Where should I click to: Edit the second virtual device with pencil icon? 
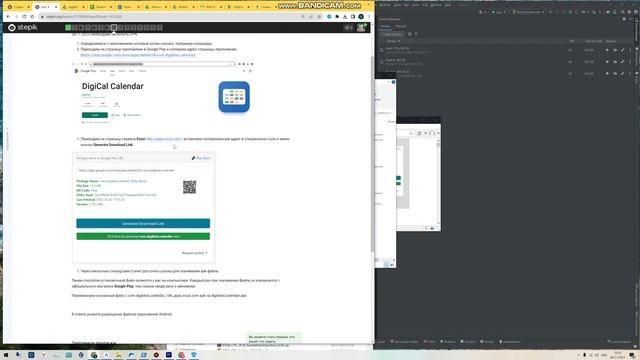pyautogui.click(x=623, y=62)
